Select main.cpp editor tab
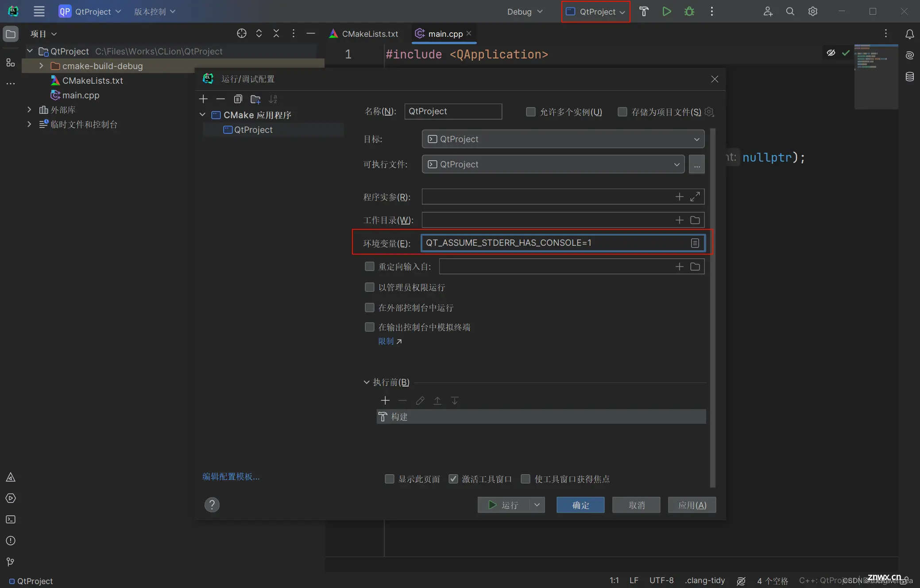Image resolution: width=920 pixels, height=588 pixels. 444,34
